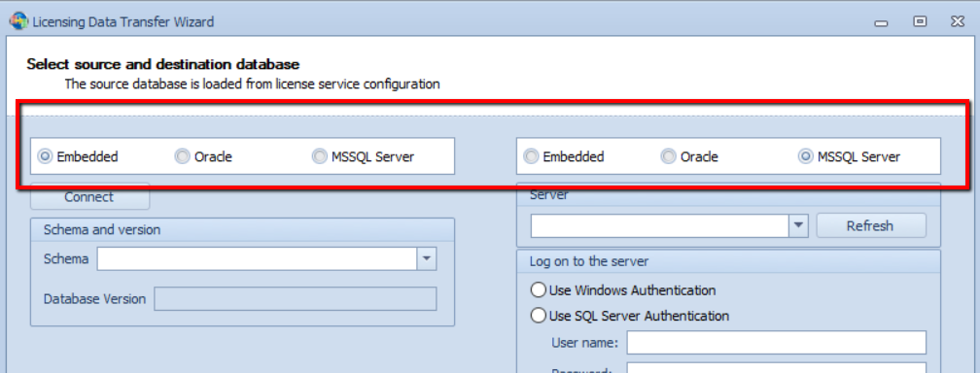The image size is (980, 373).
Task: Click inside the Server combo box field
Action: click(x=660, y=225)
